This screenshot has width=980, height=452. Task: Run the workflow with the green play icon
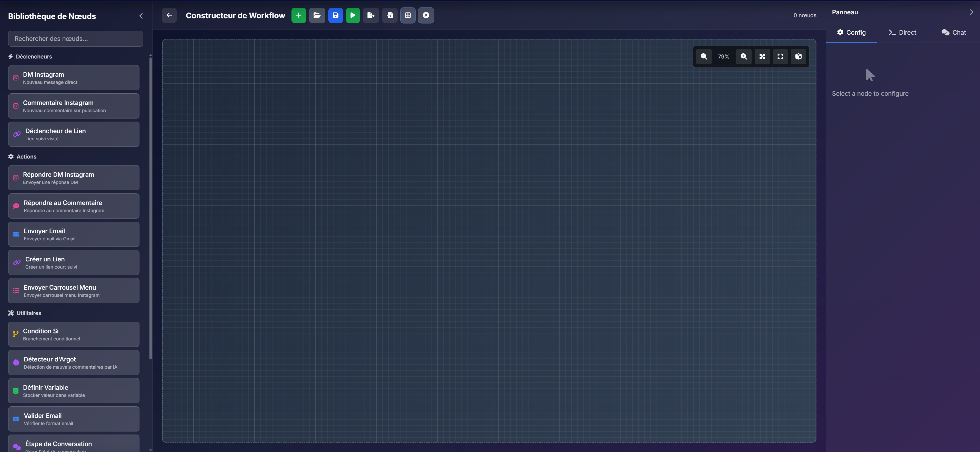click(353, 15)
